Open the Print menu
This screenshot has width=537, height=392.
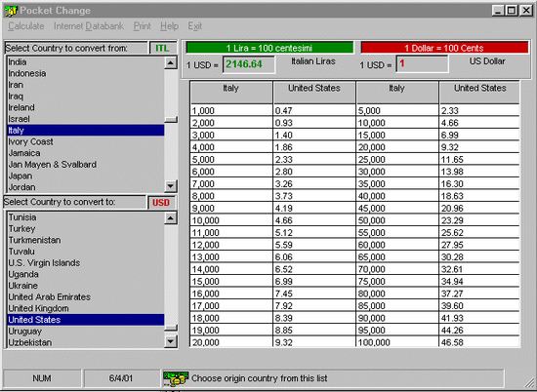pos(143,26)
